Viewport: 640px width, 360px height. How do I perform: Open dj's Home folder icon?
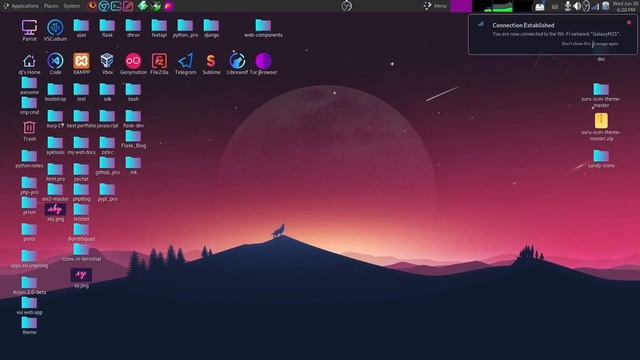pos(29,64)
